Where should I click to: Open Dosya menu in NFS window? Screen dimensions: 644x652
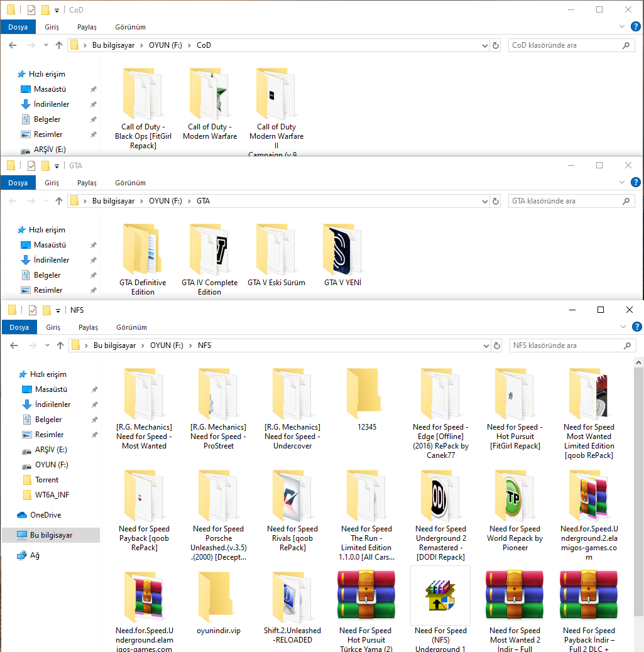pyautogui.click(x=19, y=327)
